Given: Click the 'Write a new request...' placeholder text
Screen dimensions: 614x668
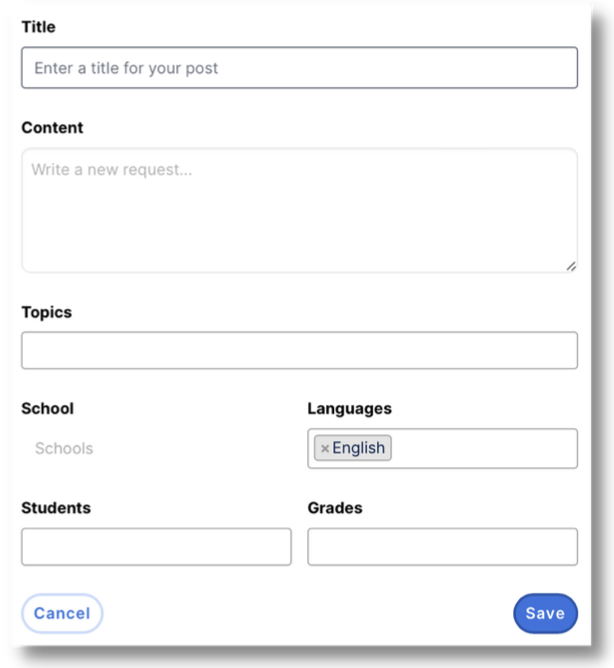Looking at the screenshot, I should click(x=111, y=170).
